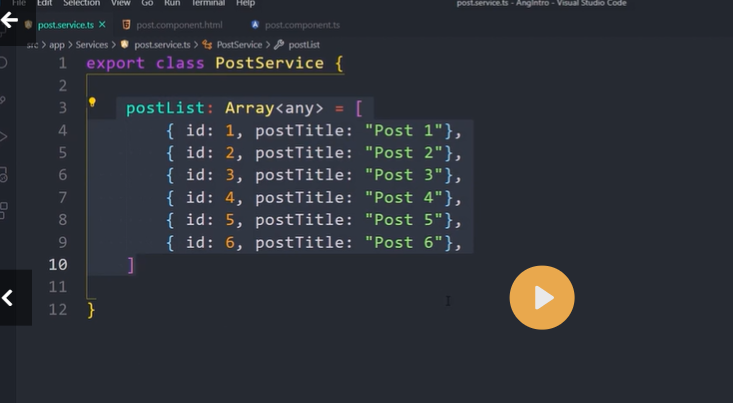This screenshot has height=403, width=733.
Task: Open the Help menu
Action: click(245, 4)
